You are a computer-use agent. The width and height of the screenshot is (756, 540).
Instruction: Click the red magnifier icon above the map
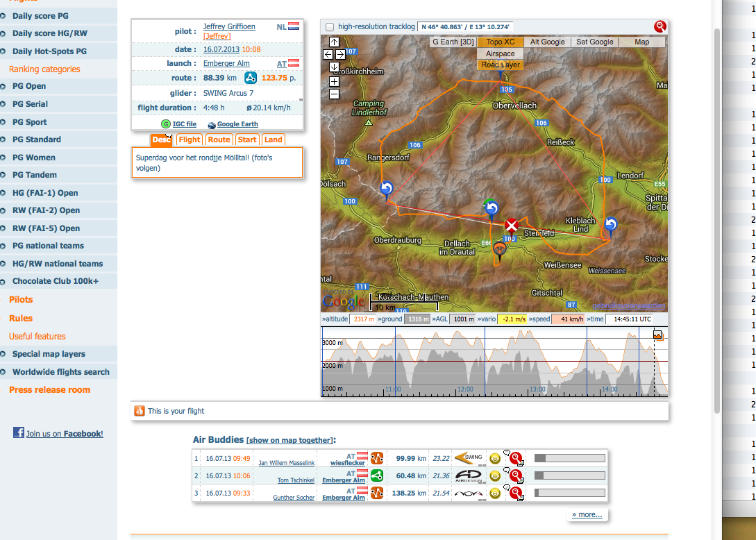tap(660, 26)
